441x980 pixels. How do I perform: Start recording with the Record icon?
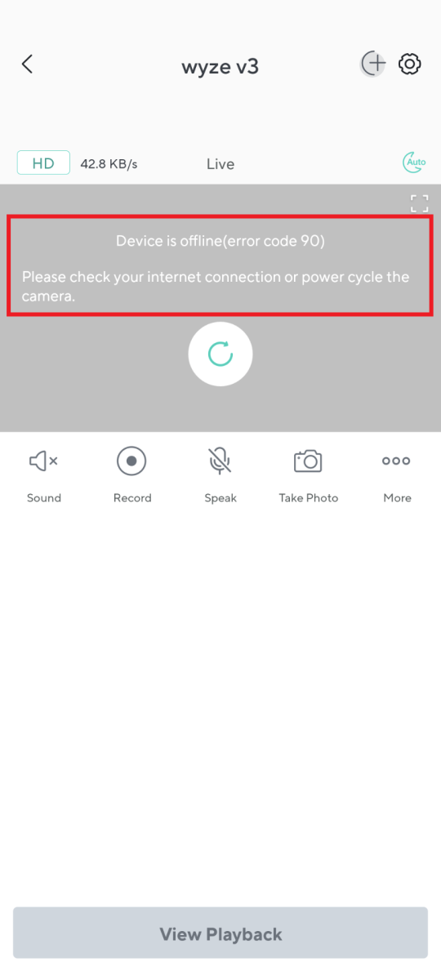click(131, 461)
